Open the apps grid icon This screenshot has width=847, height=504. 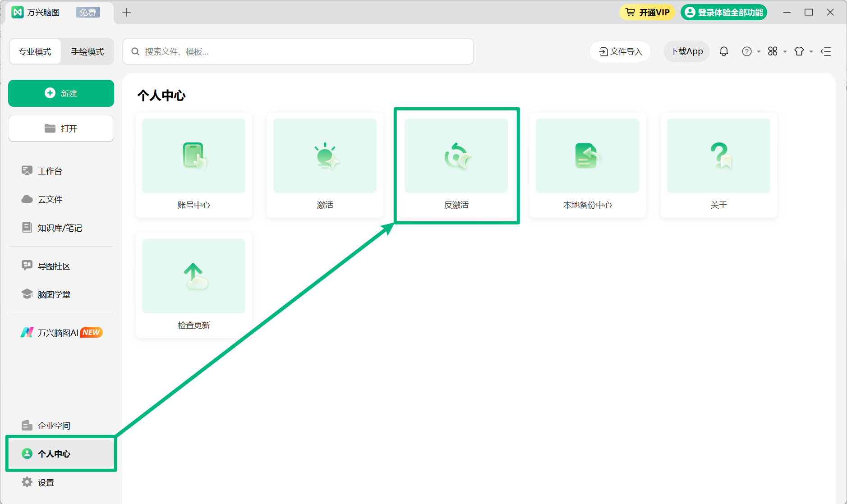pos(773,51)
